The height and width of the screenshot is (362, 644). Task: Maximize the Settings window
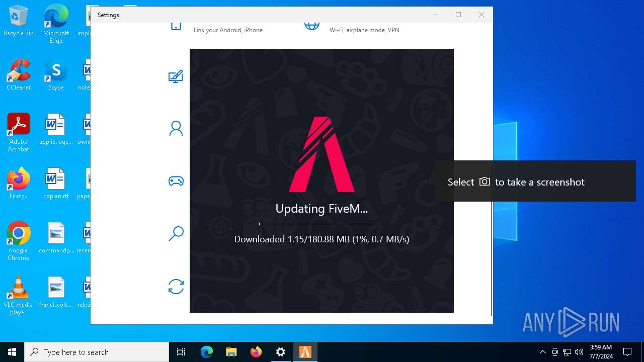pos(458,15)
